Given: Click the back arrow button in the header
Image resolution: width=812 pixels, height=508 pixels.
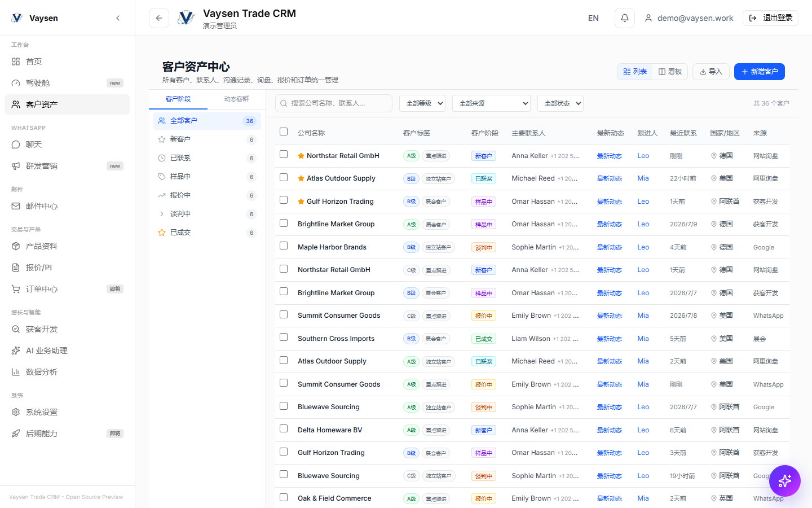Looking at the screenshot, I should tap(159, 18).
